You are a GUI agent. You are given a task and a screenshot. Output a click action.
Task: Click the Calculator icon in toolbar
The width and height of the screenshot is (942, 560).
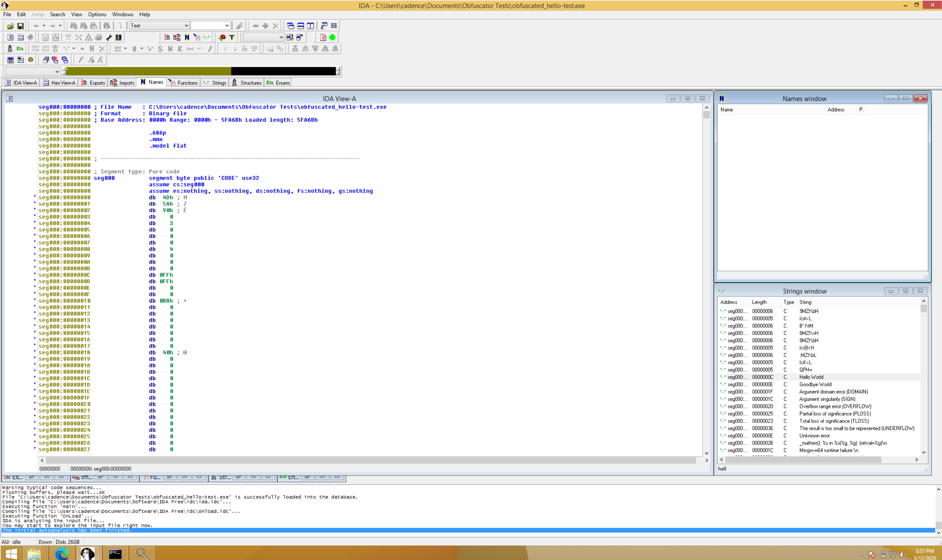11,60
